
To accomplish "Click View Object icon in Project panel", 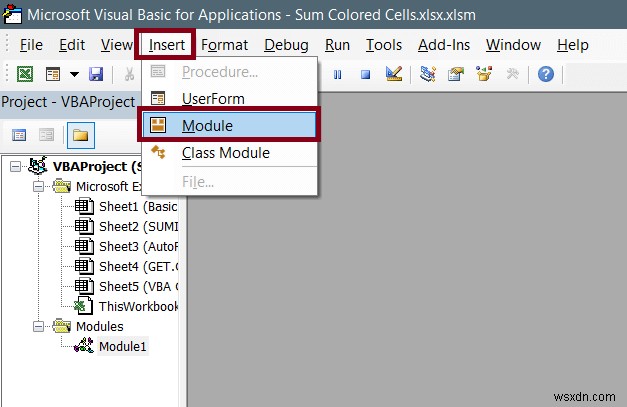I will point(46,135).
